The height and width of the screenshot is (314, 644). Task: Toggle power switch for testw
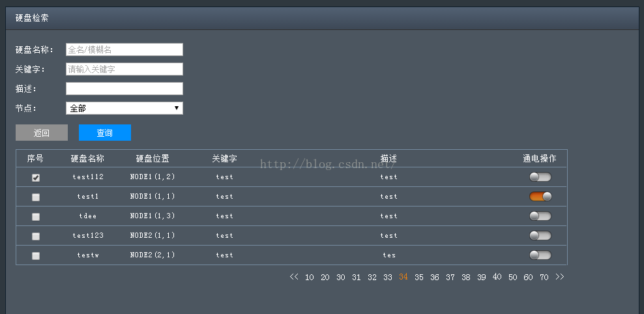pos(540,255)
